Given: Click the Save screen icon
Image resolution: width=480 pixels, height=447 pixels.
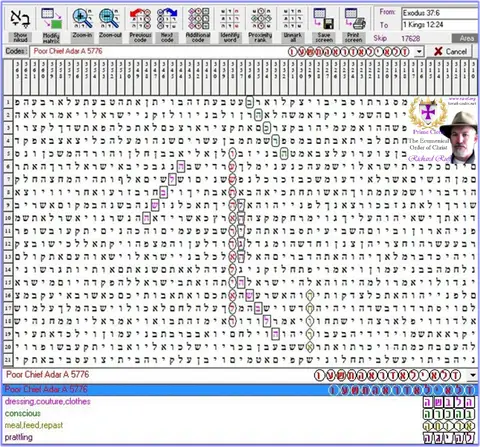Looking at the screenshot, I should point(324,18).
